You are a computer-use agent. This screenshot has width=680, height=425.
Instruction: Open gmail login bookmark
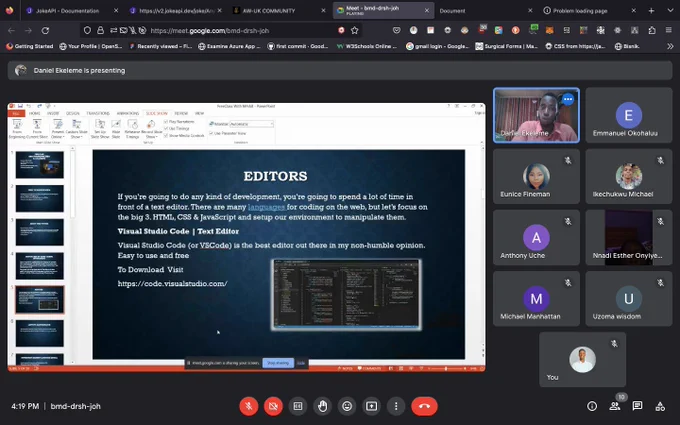[x=438, y=46]
